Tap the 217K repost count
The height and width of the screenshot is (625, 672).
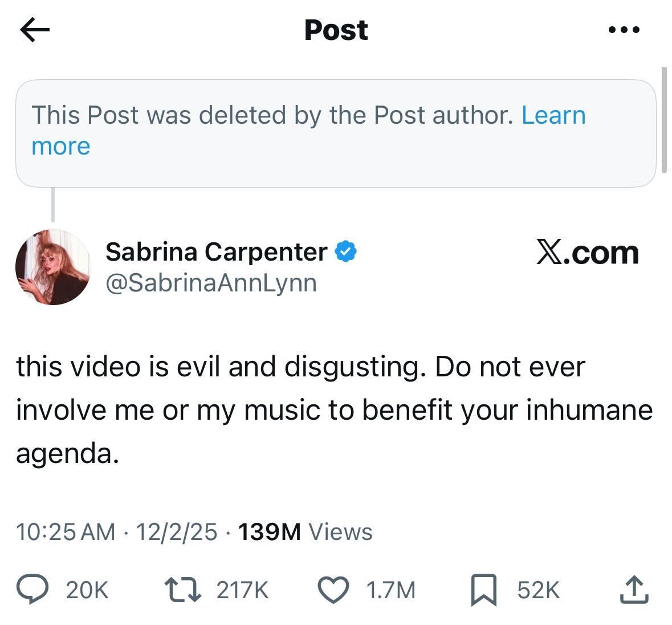[242, 590]
